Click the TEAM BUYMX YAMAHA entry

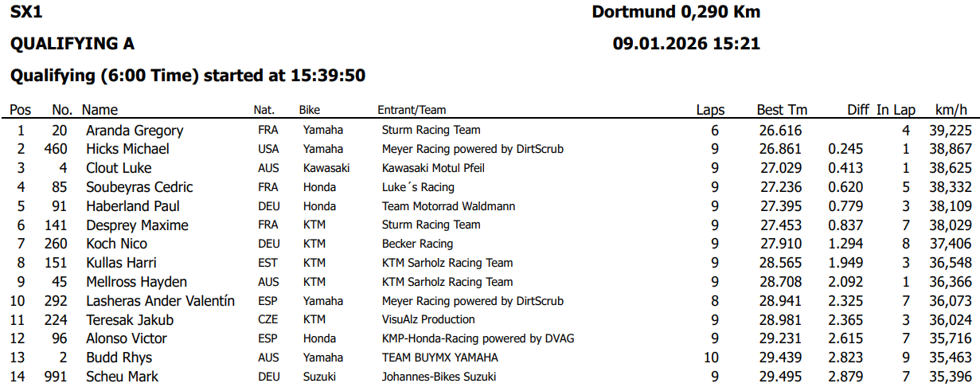[x=440, y=358]
